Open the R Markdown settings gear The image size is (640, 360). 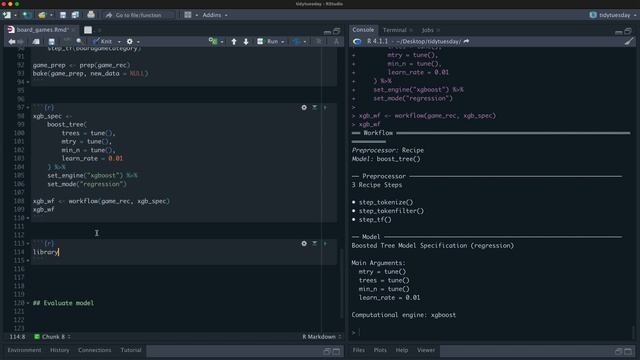(x=130, y=42)
